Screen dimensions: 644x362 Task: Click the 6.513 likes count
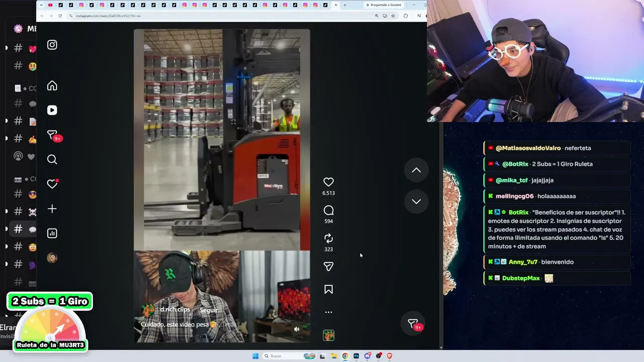coord(329,193)
